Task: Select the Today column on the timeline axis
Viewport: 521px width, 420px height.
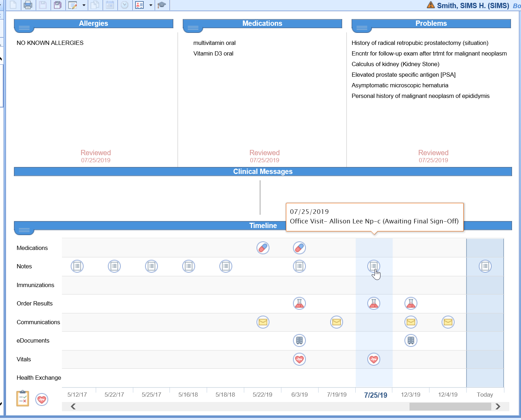Action: [x=485, y=395]
